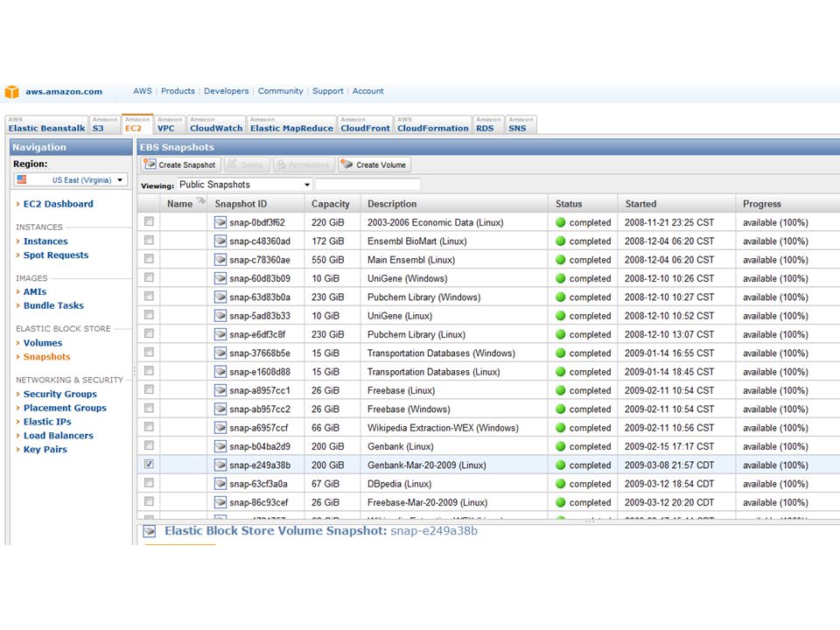Switch to the CloudWatch tab
The height and width of the screenshot is (630, 840).
216,125
